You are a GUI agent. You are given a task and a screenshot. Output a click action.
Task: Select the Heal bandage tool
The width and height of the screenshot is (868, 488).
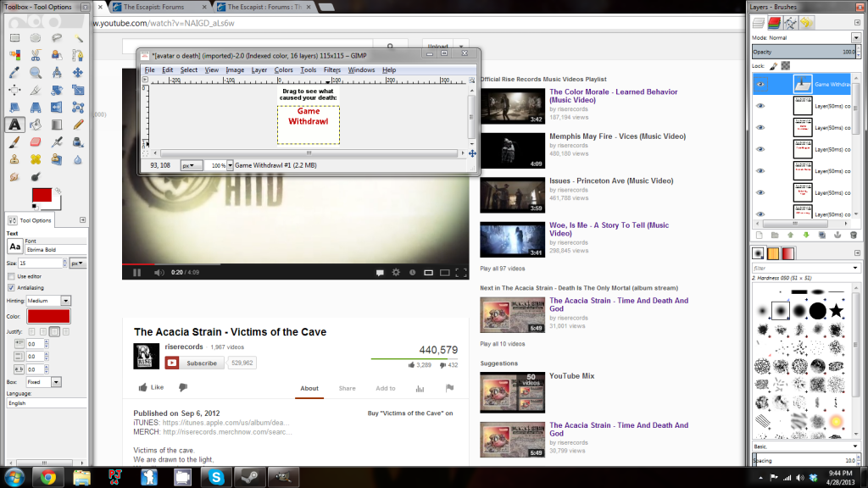pos(36,159)
